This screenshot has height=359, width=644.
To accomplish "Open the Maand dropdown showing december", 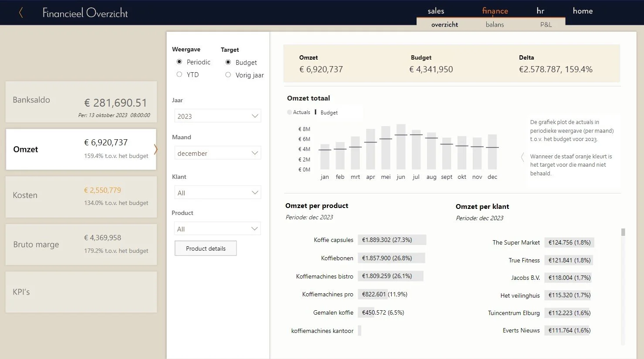I will pyautogui.click(x=218, y=153).
